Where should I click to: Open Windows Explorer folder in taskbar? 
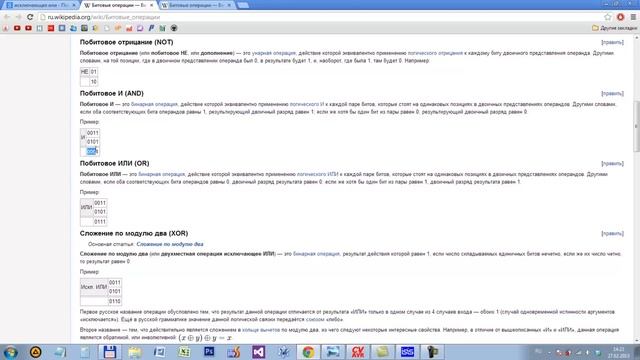[x=135, y=352]
